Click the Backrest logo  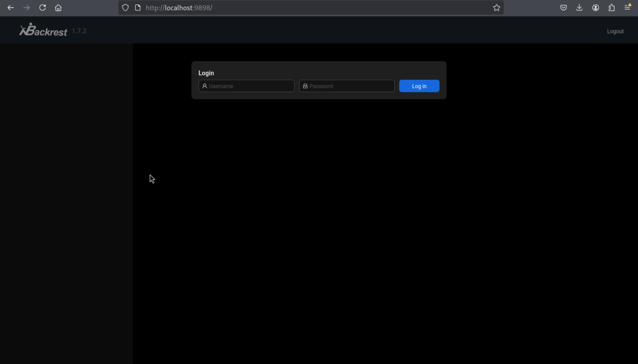click(x=43, y=30)
